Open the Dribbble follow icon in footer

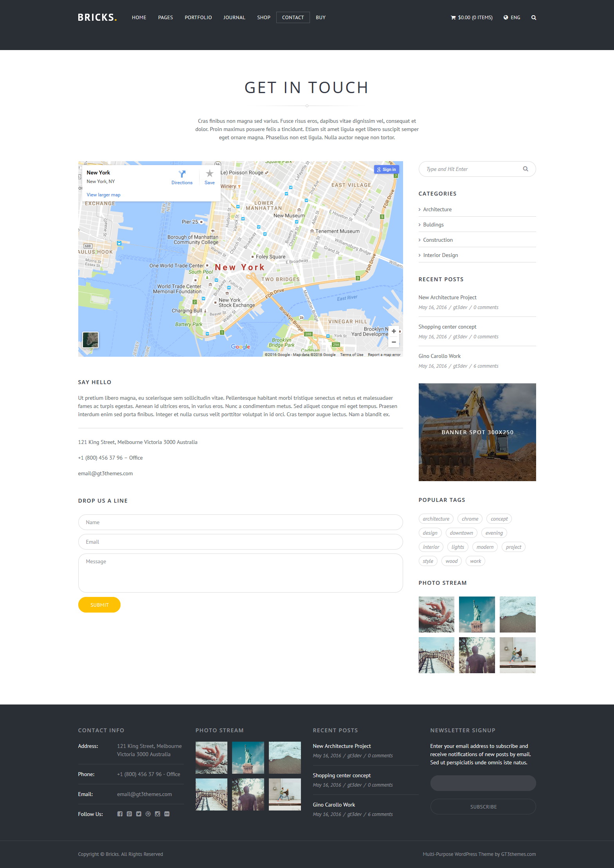point(148,814)
